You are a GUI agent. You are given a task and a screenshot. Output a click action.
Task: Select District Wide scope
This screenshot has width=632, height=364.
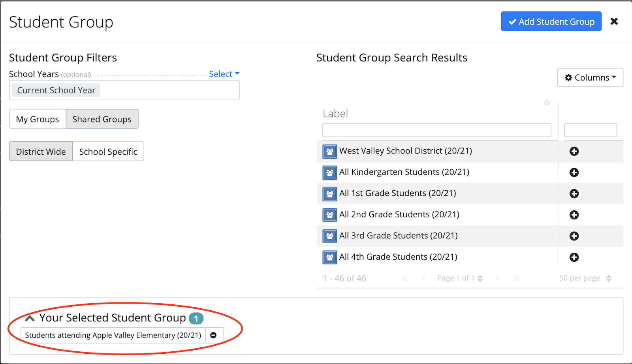pos(41,152)
